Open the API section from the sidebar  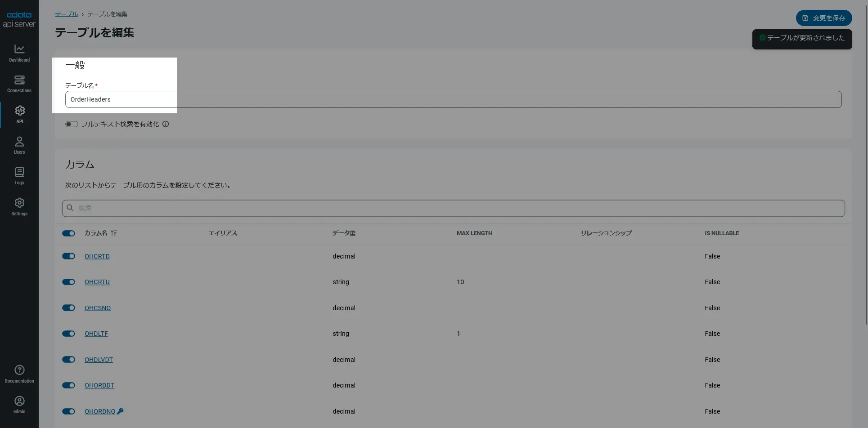pos(19,114)
